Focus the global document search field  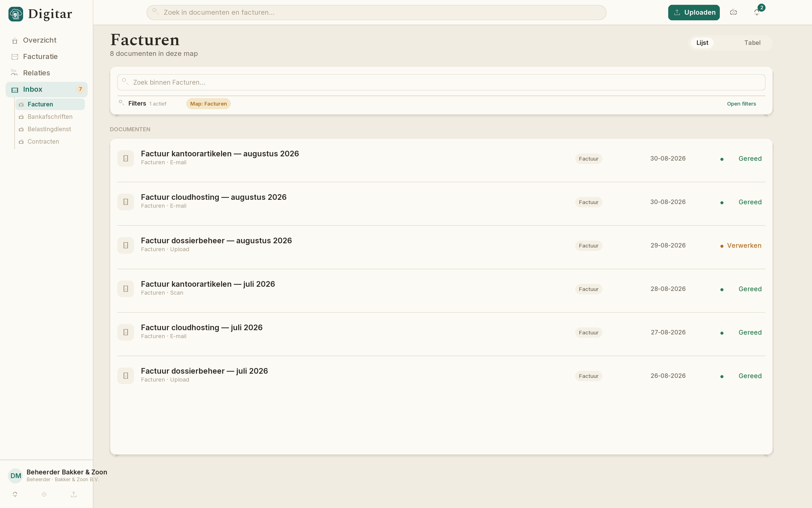(376, 12)
